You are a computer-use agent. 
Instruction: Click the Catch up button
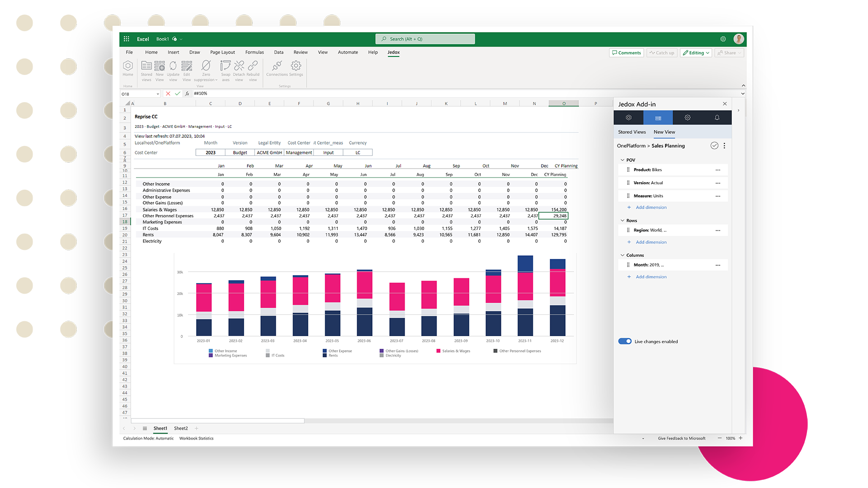(662, 53)
